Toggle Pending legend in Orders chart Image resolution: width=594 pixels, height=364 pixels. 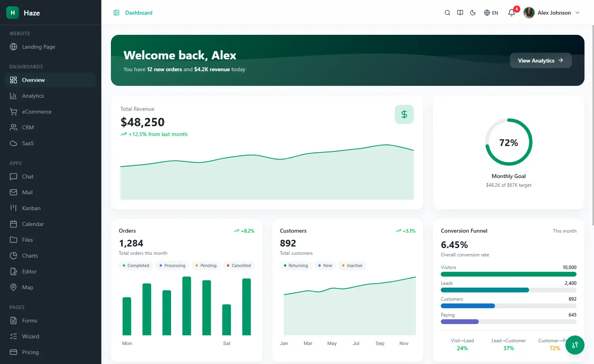(206, 265)
